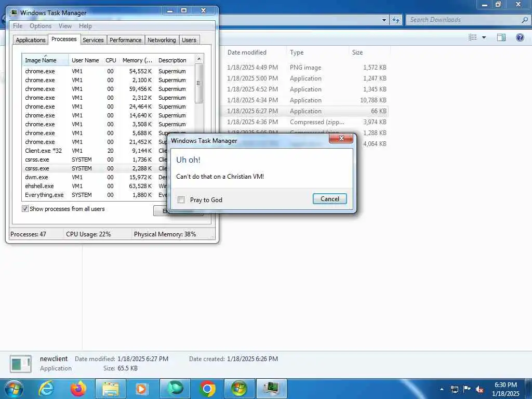Open the view options dropdown arrow
This screenshot has width=532, height=399.
[x=484, y=37]
